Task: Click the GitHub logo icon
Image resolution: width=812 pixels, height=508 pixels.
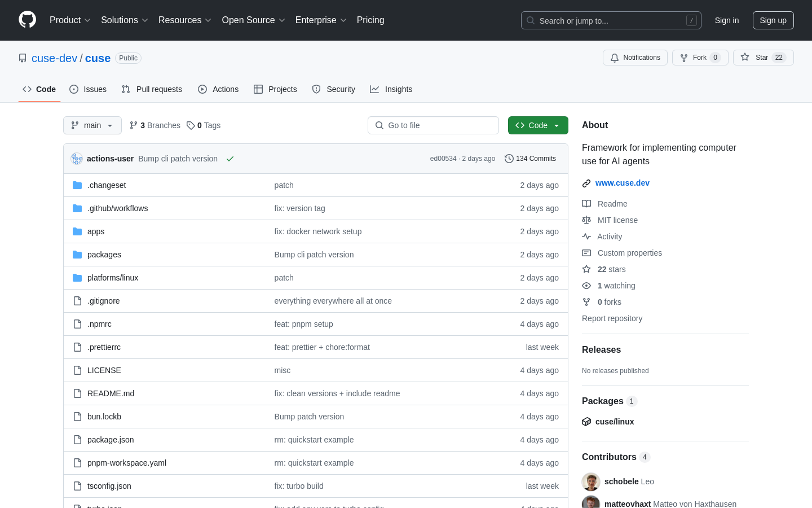Action: click(x=27, y=20)
